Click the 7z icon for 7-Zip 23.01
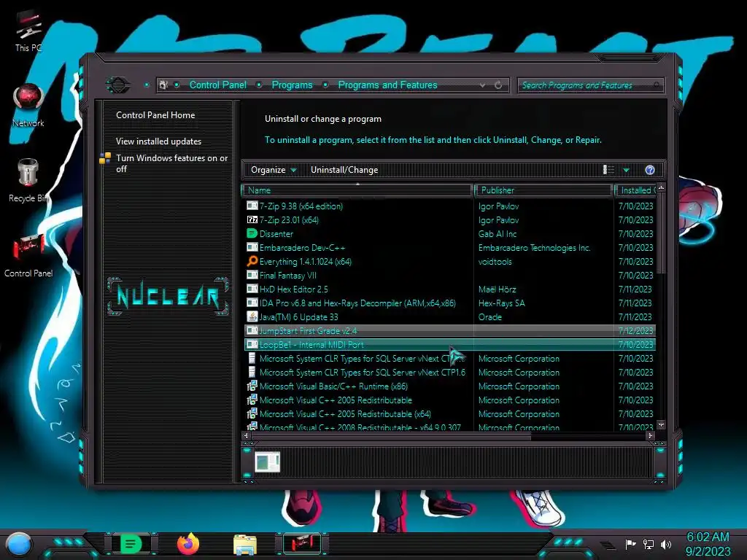This screenshot has width=747, height=560. (x=252, y=219)
